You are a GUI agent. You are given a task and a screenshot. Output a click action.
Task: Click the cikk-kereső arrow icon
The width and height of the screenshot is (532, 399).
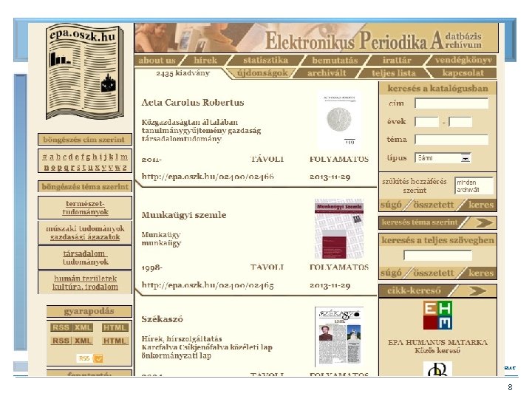pos(477,291)
